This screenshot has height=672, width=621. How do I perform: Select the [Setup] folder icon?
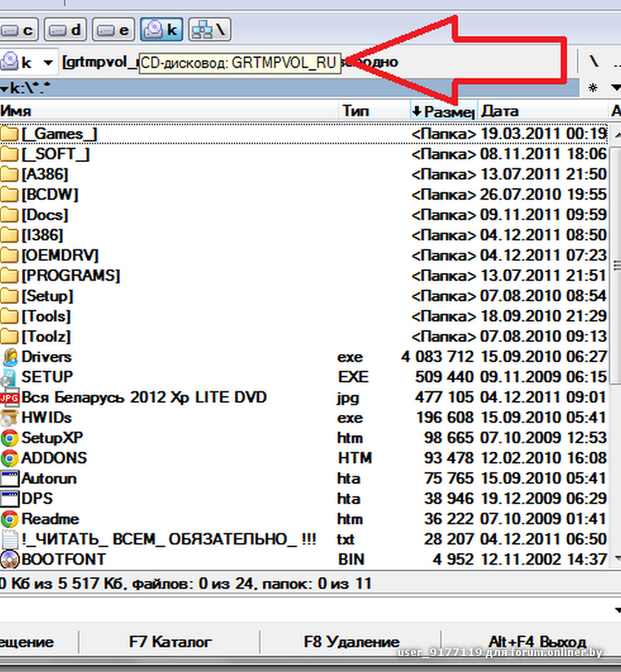point(9,296)
